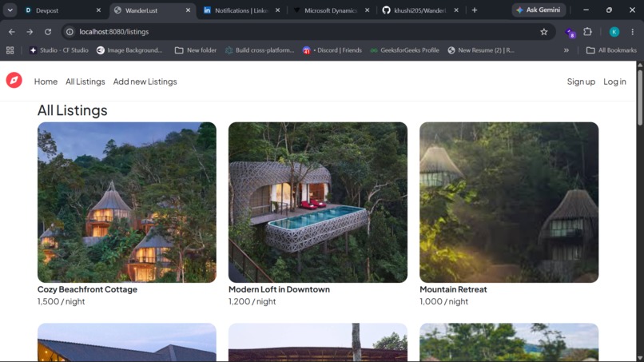Click the Cozy Beachfront Cottage title
The height and width of the screenshot is (362, 644).
pyautogui.click(x=87, y=289)
